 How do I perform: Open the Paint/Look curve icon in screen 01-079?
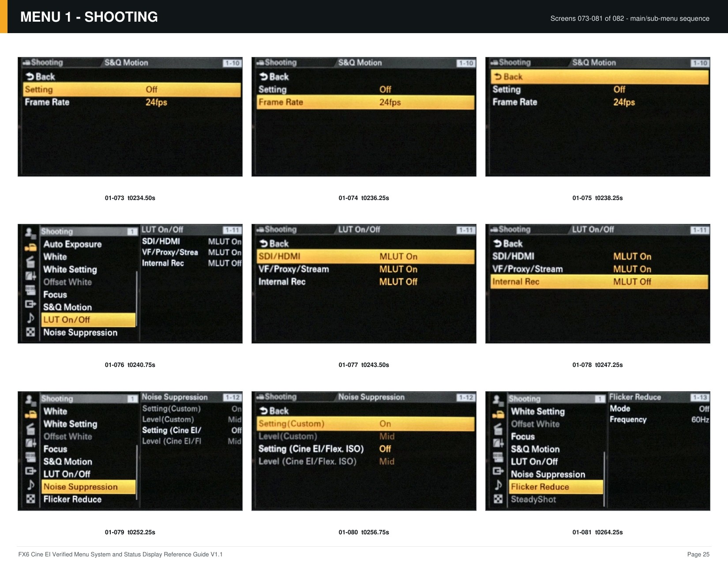coord(30,443)
